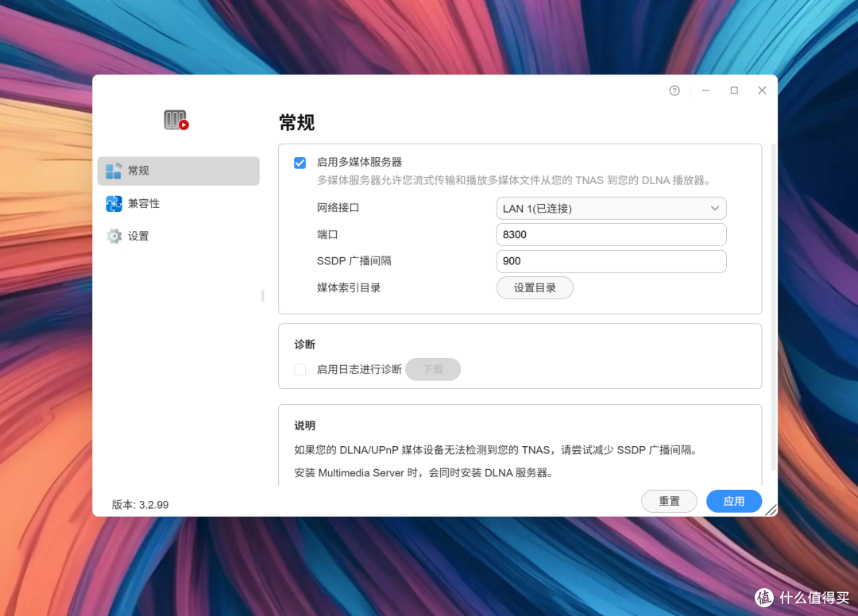Click the 设置 gear icon in sidebar
858x616 pixels.
click(x=114, y=236)
